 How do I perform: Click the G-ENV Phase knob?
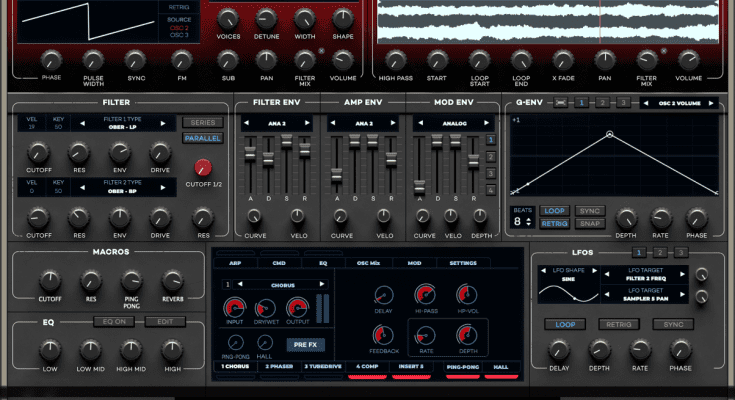[x=698, y=217]
